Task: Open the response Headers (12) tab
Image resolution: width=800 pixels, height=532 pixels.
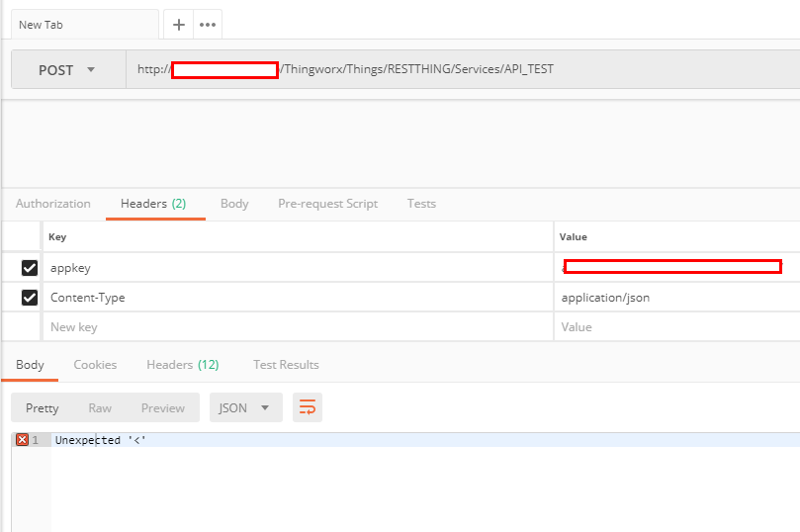Action: click(x=183, y=365)
